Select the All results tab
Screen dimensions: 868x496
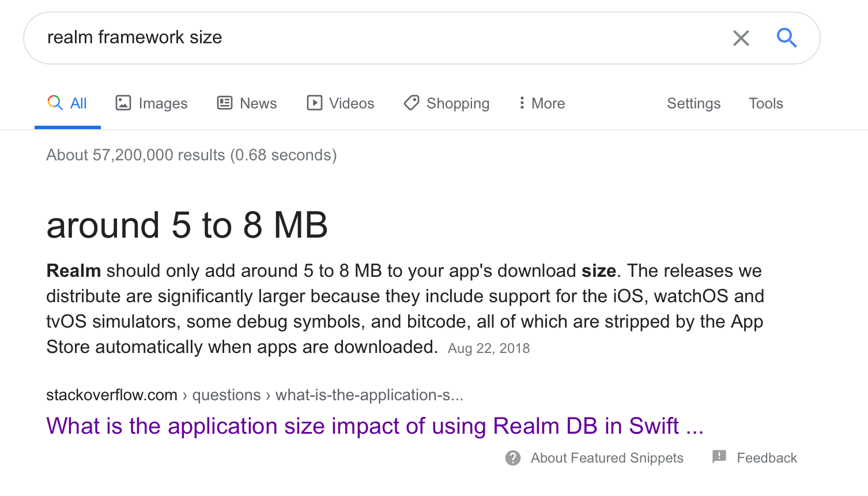tap(67, 103)
